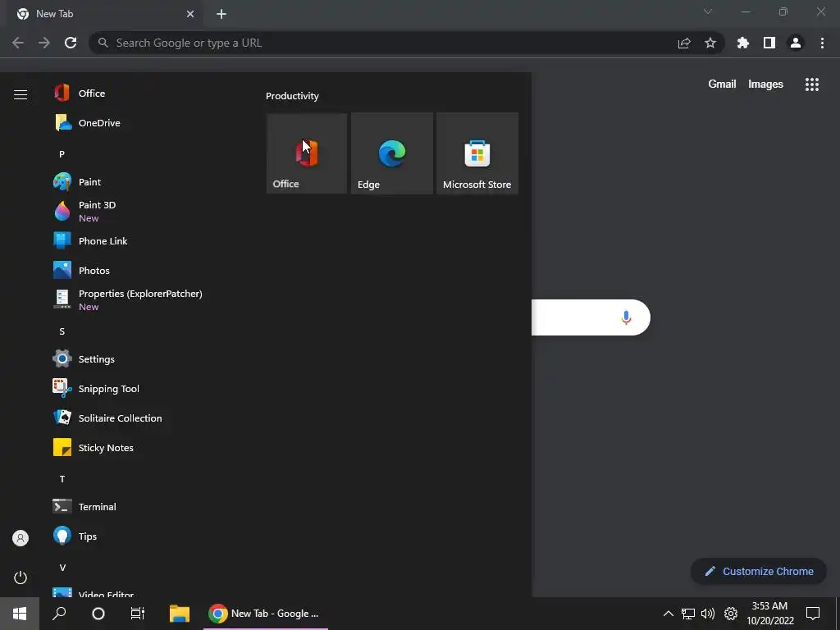
Task: Jump to letter S section header
Action: click(x=62, y=331)
